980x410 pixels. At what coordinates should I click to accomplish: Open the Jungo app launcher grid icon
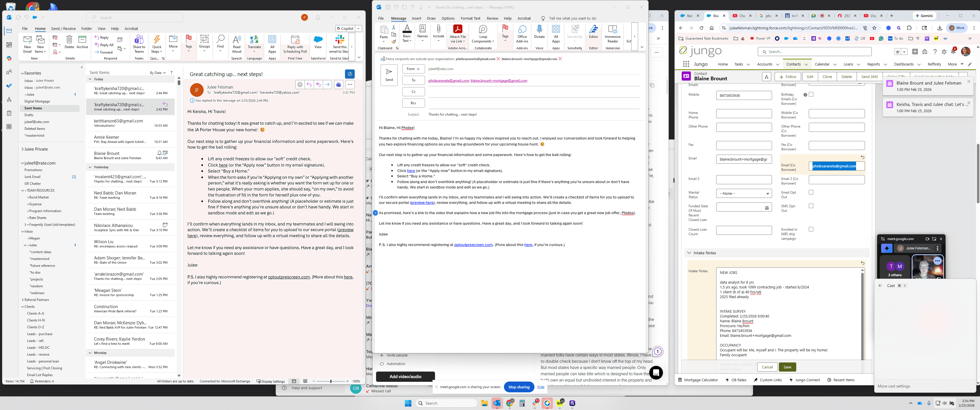tap(685, 64)
